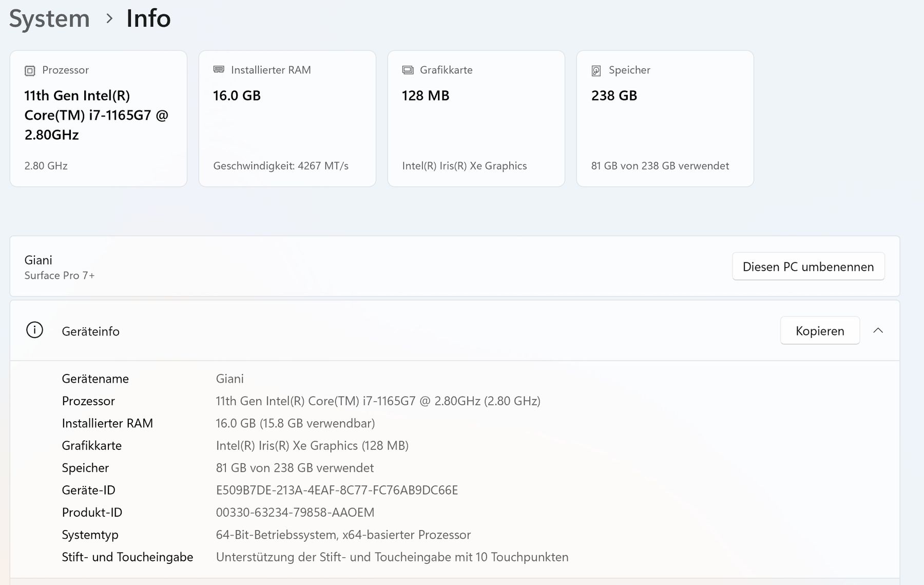Click Geschwindigkeit: 4267 MT/s text

[x=281, y=166]
